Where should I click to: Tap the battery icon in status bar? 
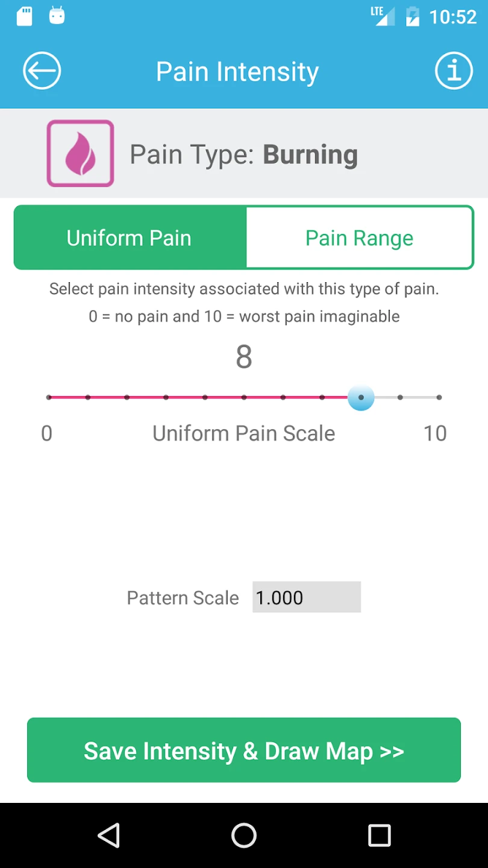coord(413,16)
